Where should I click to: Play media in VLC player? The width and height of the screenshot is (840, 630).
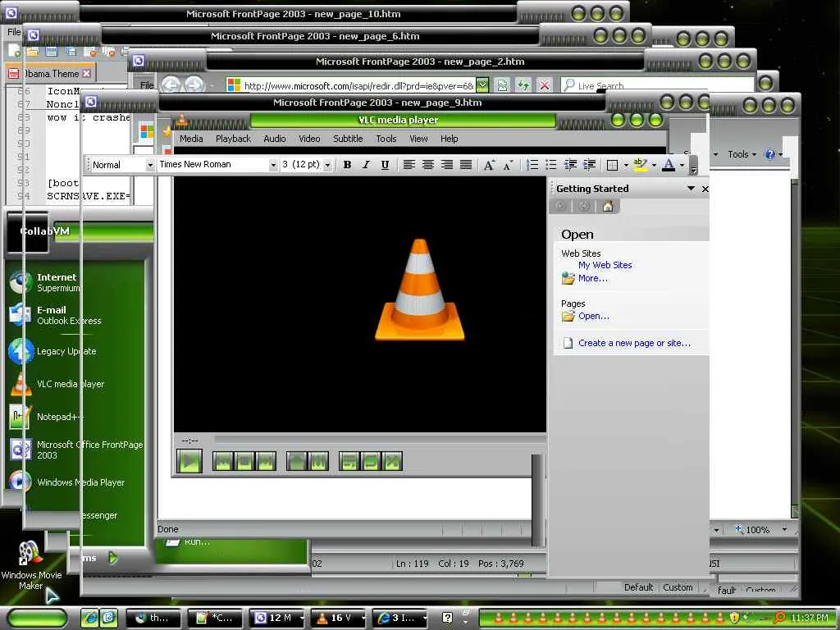pyautogui.click(x=189, y=461)
